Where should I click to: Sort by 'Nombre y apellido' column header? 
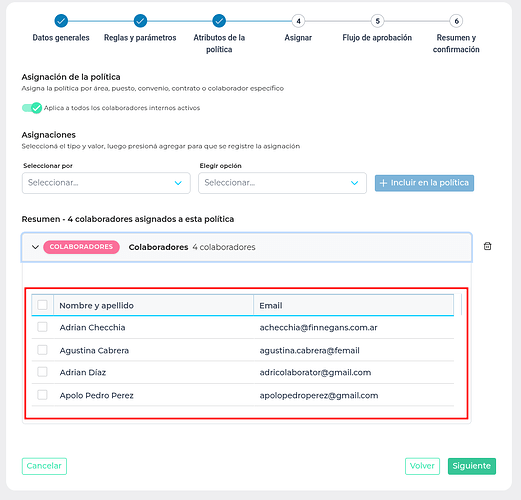(96, 305)
